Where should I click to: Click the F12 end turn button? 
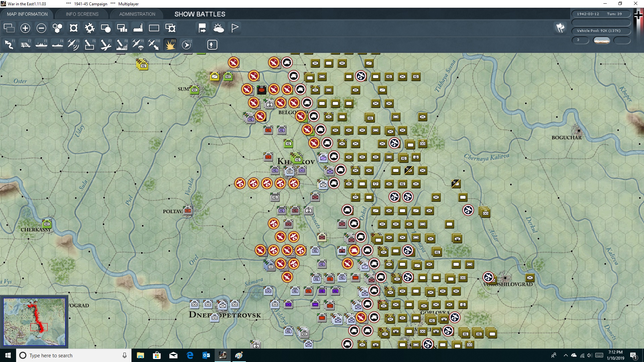pos(186,45)
